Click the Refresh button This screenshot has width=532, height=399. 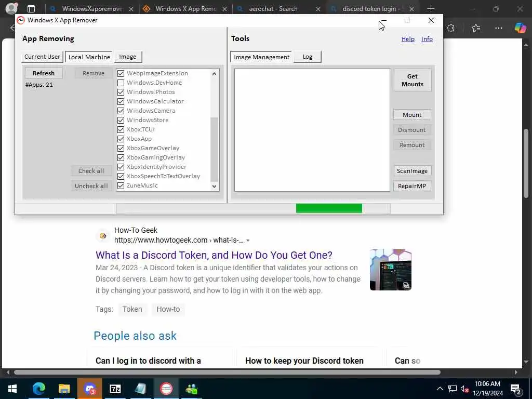tap(44, 73)
